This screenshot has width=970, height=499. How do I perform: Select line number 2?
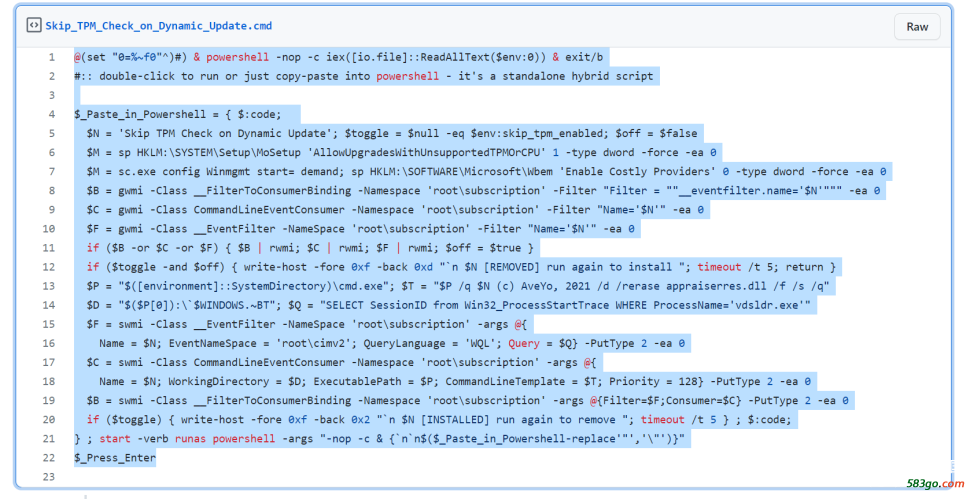(52, 76)
